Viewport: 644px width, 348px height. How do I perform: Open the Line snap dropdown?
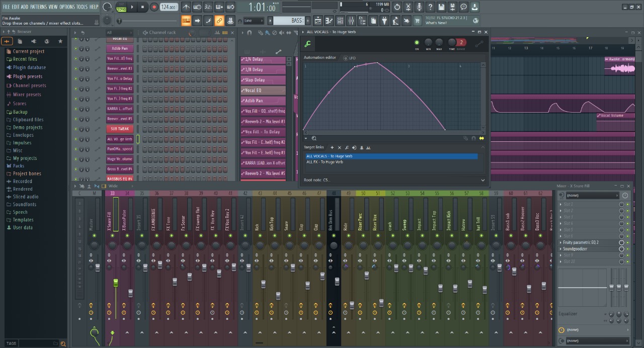pyautogui.click(x=254, y=21)
